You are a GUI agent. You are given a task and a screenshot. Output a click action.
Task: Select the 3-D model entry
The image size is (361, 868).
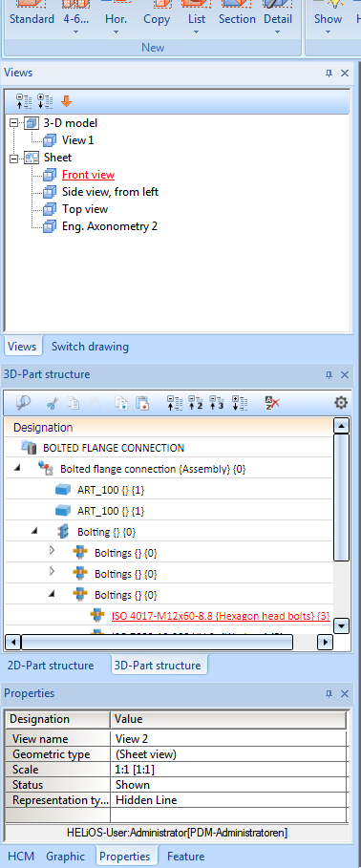(71, 123)
